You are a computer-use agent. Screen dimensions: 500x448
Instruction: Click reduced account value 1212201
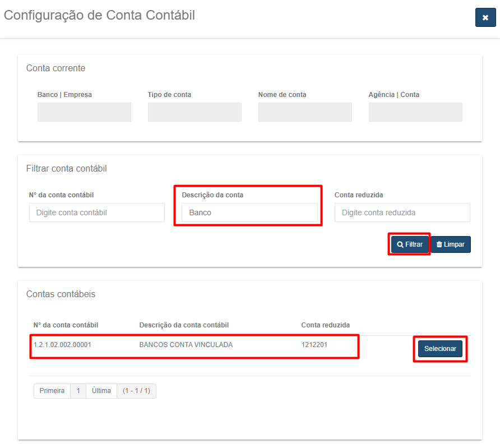314,345
